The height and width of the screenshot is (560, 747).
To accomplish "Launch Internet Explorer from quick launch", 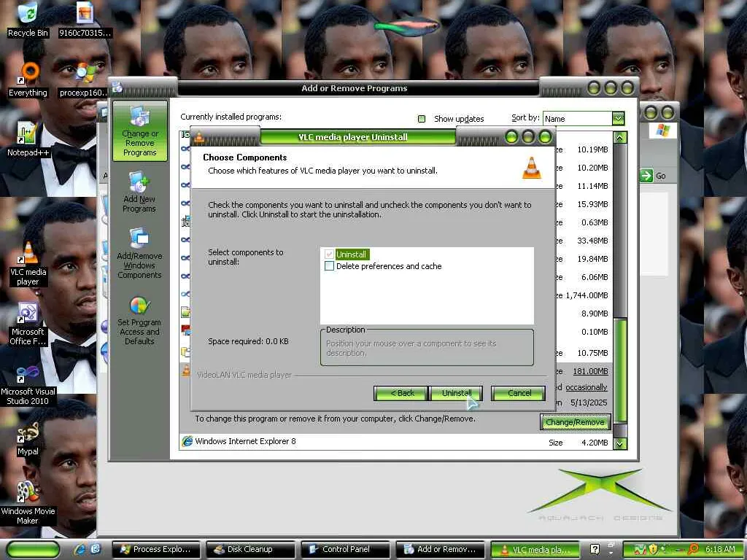I will (x=80, y=549).
